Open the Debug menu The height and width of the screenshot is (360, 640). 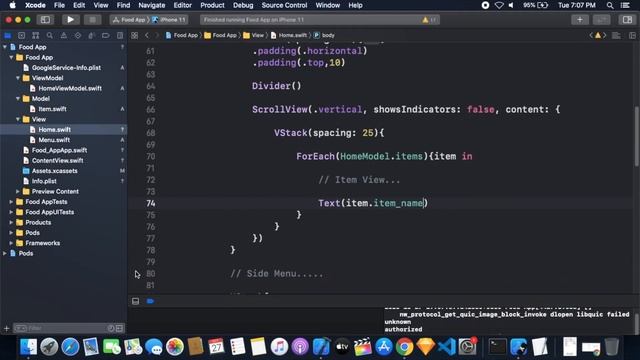coord(243,5)
